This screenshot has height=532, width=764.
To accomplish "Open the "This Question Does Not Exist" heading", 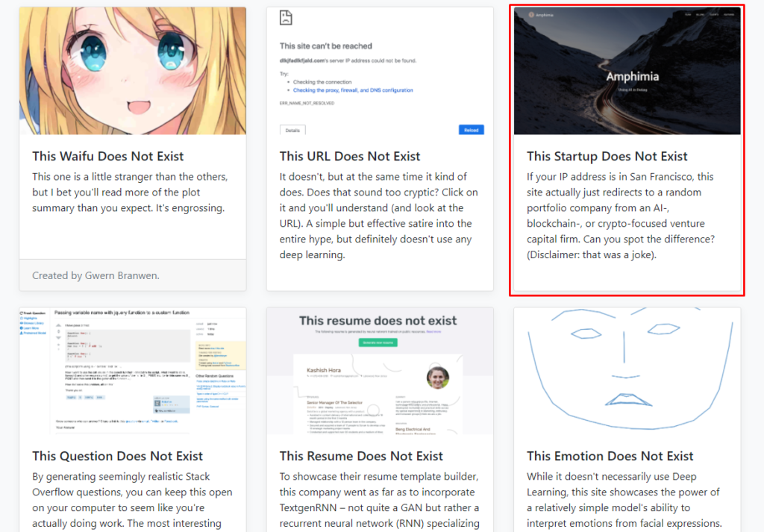I will tap(117, 456).
